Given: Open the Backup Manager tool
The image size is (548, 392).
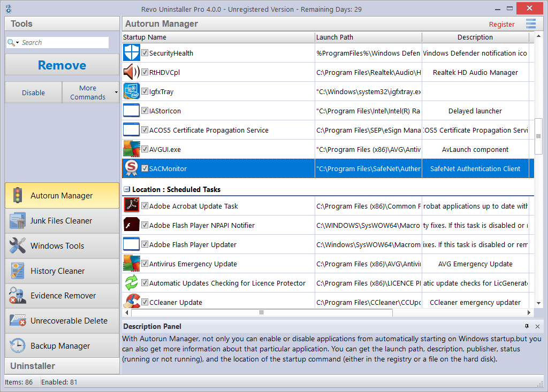Looking at the screenshot, I should click(62, 345).
